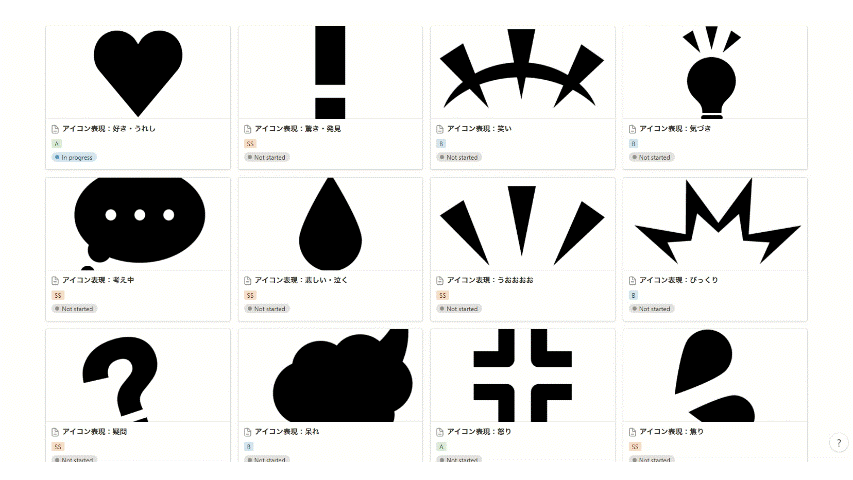Open the page titled アイコン表現：笑い
The height and width of the screenshot is (480, 853).
pyautogui.click(x=479, y=129)
